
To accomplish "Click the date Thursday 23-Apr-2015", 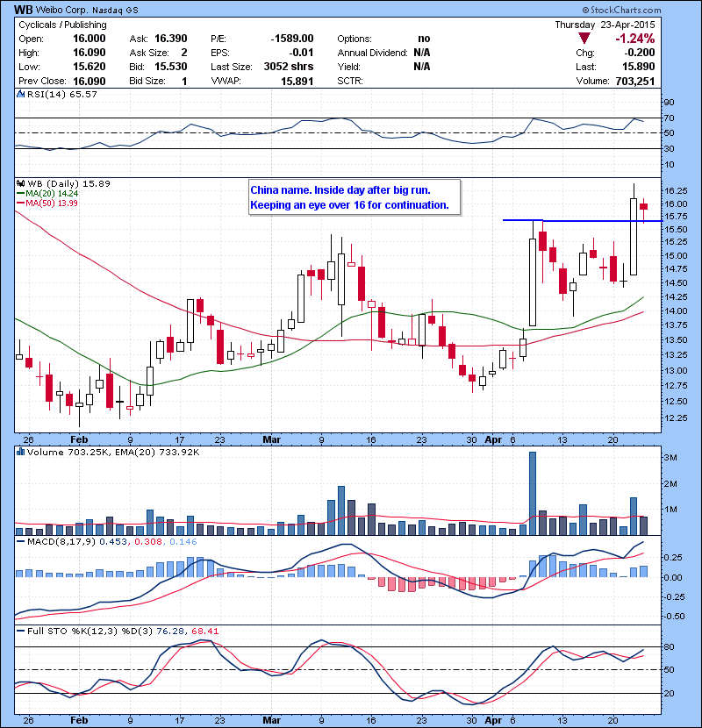I will (605, 25).
